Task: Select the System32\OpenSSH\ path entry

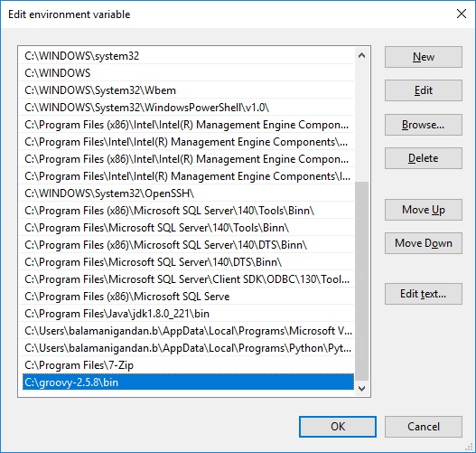Action: coord(188,193)
